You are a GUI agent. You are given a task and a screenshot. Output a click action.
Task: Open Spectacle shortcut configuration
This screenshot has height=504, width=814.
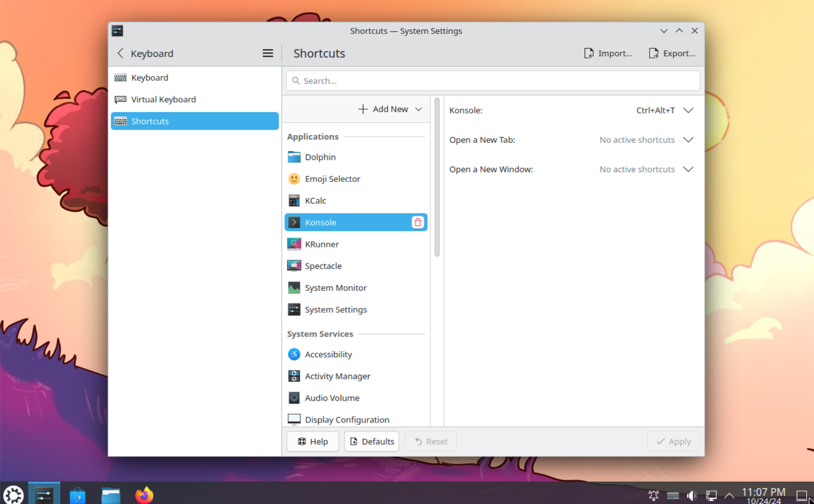click(x=323, y=266)
